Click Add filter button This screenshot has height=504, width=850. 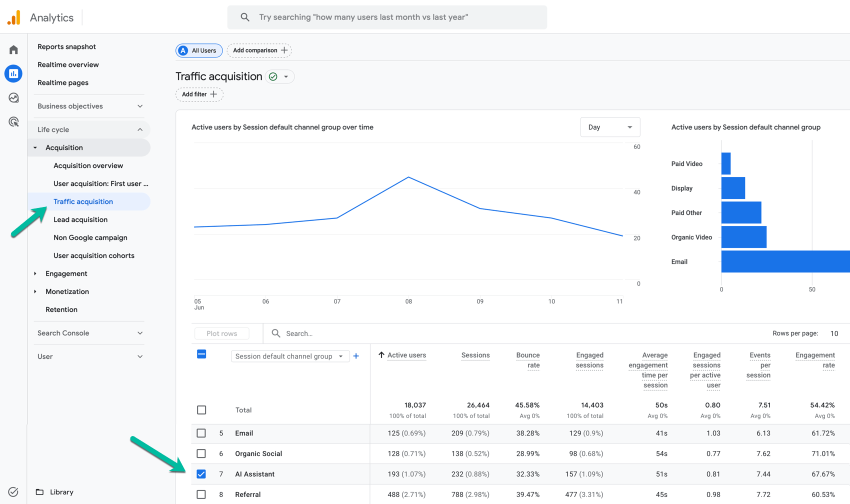coord(199,94)
